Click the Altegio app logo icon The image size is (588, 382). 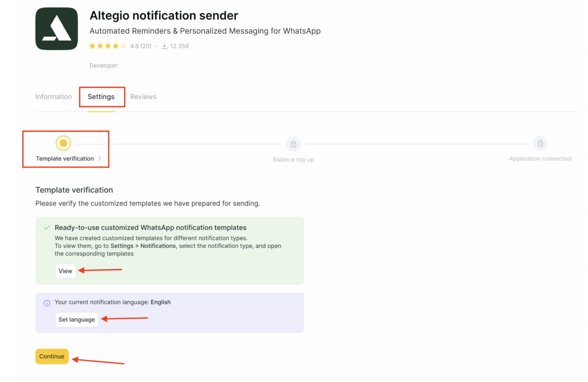pyautogui.click(x=57, y=29)
